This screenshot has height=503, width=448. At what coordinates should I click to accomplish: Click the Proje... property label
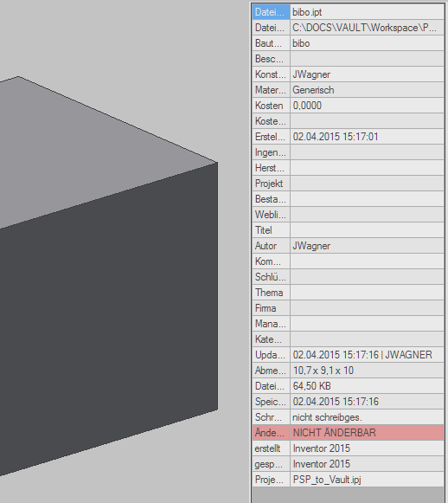point(271,480)
